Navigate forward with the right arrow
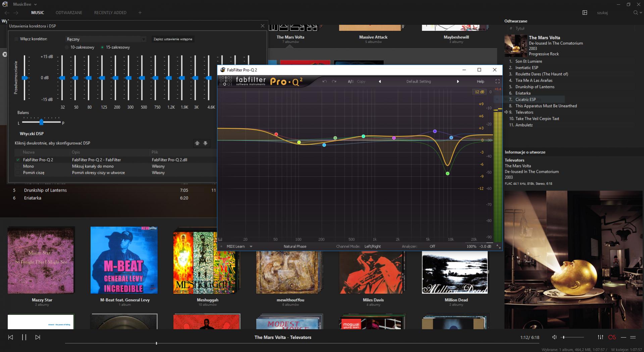 (x=16, y=13)
